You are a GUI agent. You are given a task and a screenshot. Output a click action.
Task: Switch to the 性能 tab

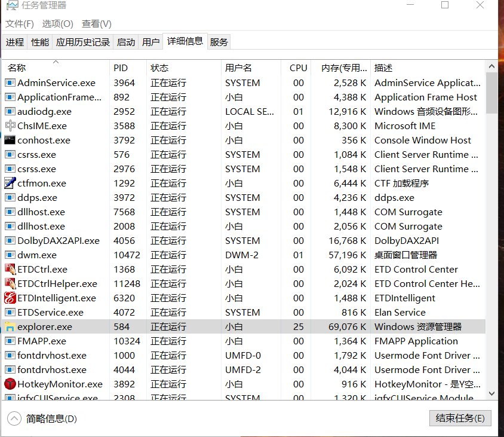tap(40, 42)
